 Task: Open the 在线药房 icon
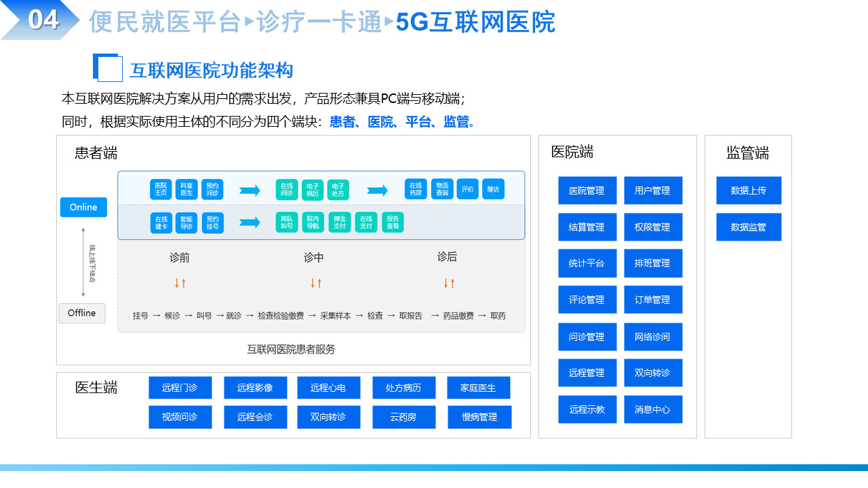[416, 189]
